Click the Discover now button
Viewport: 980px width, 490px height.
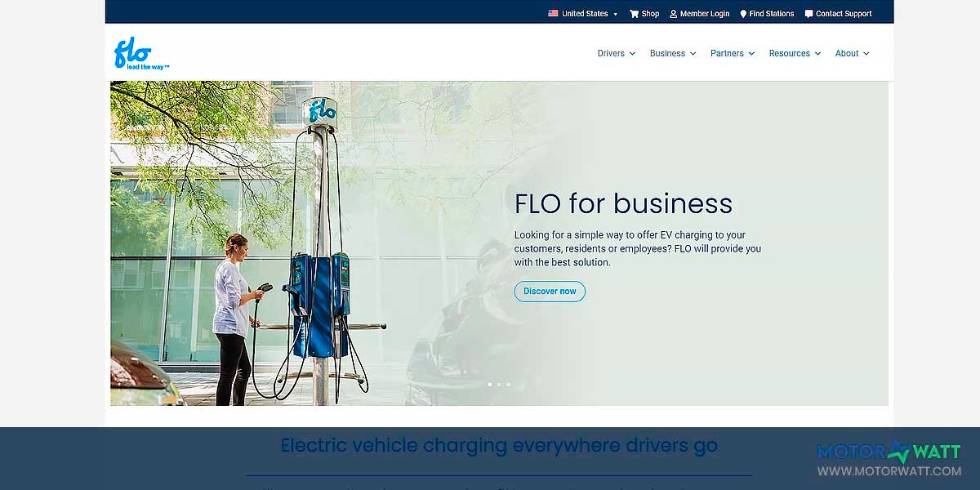tap(550, 291)
